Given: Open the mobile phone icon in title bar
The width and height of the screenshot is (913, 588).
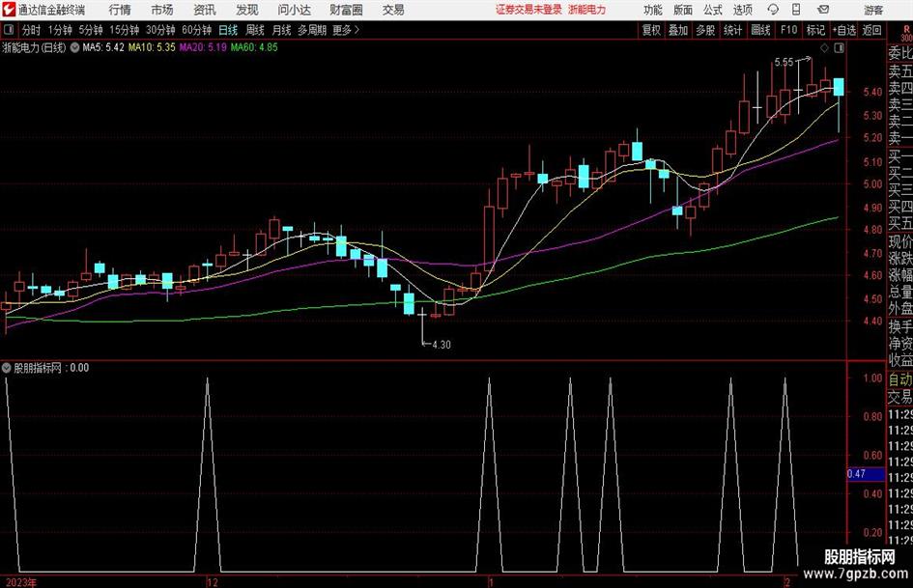Looking at the screenshot, I should pos(796,10).
